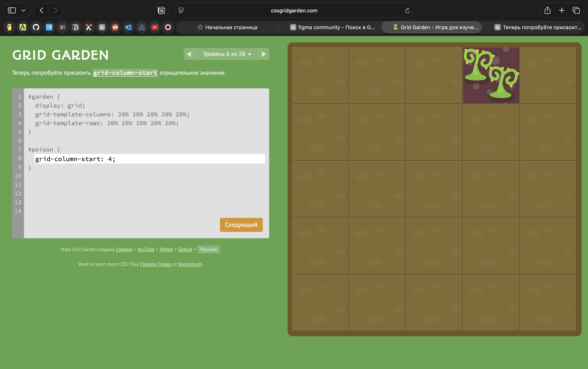Reload the cssgridgarden.com page

point(407,10)
